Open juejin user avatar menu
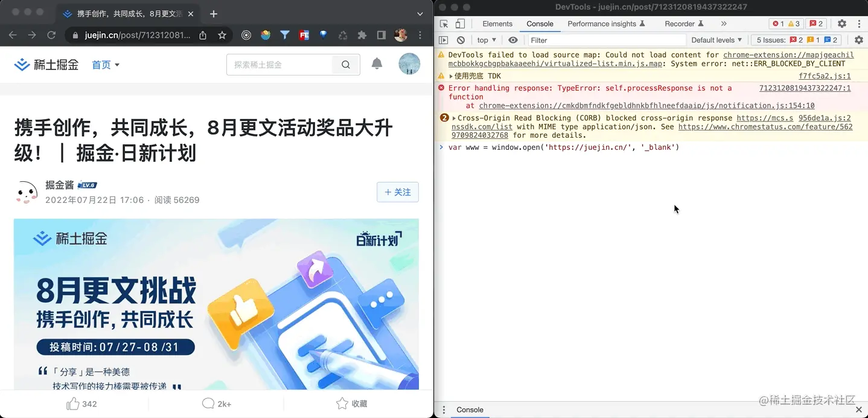868x418 pixels. coord(409,64)
